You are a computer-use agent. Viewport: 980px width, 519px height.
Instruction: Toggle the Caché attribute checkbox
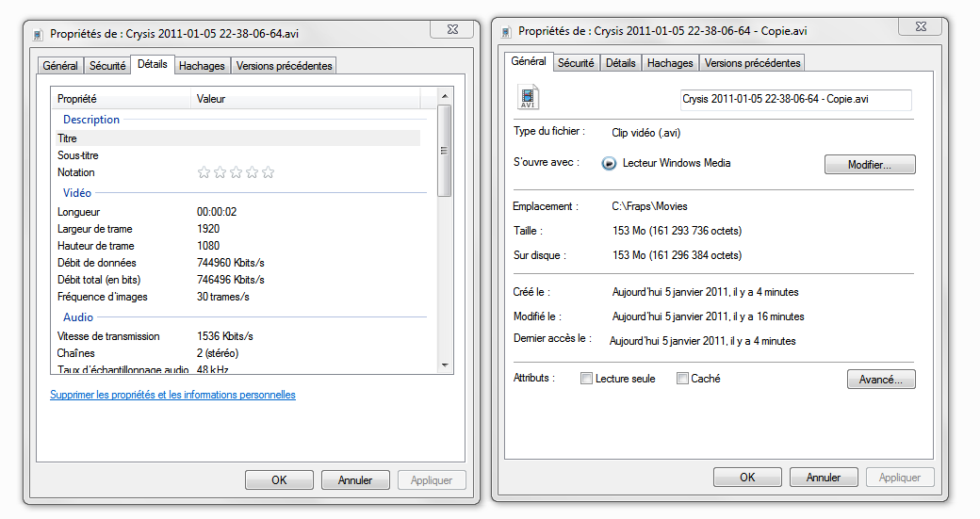[682, 379]
